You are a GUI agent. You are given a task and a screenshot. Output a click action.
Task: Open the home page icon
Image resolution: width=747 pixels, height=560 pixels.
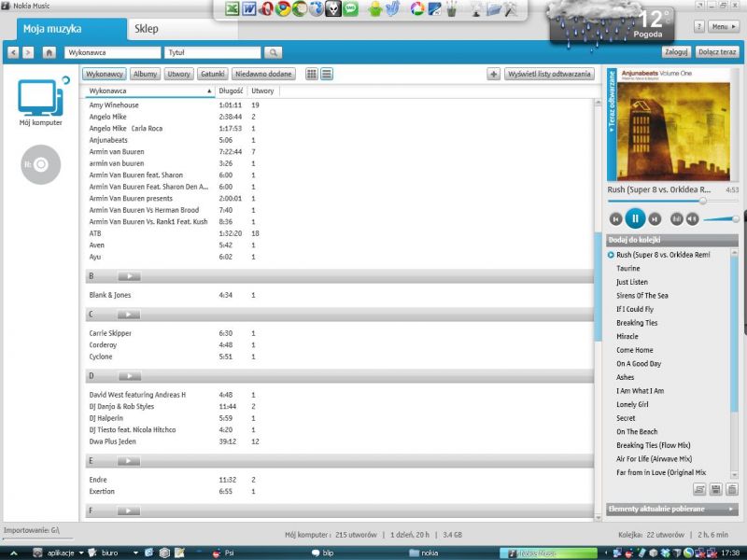49,52
